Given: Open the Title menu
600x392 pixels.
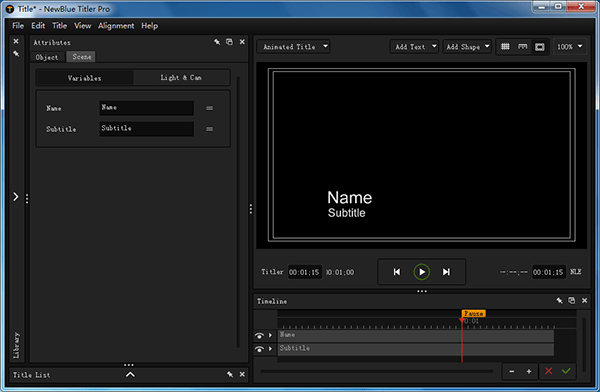Looking at the screenshot, I should (59, 26).
